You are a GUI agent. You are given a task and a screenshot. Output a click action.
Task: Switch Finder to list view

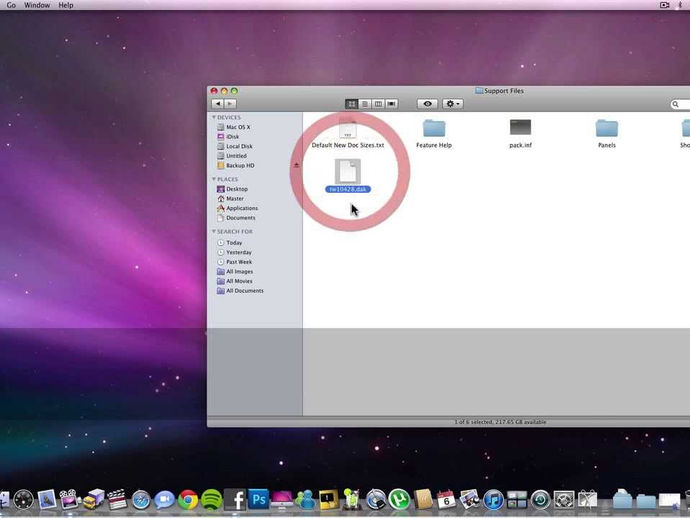pyautogui.click(x=365, y=104)
